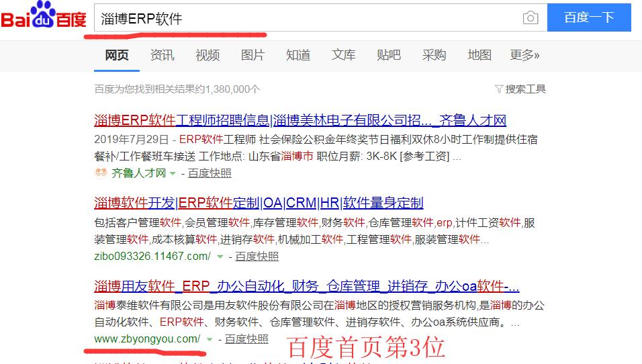Open the 淄博用友软件_ERP_办公自动化 result
642x364 pixels.
307,286
